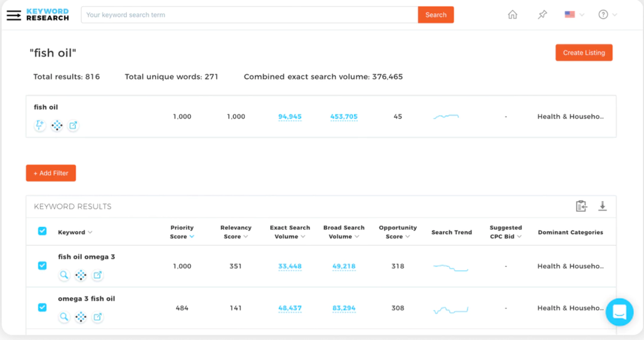Open the 33,448 exact search volume link
The width and height of the screenshot is (644, 340).
point(290,265)
